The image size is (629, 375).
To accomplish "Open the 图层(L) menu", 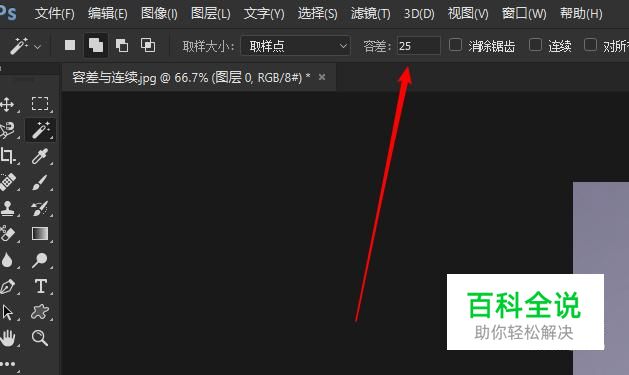I will (211, 14).
